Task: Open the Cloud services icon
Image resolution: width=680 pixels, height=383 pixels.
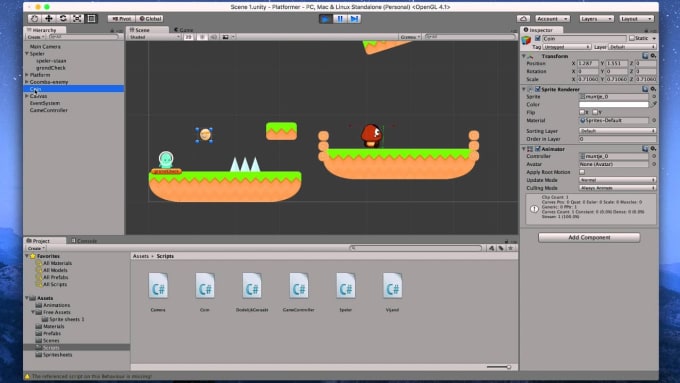Action: [x=523, y=19]
